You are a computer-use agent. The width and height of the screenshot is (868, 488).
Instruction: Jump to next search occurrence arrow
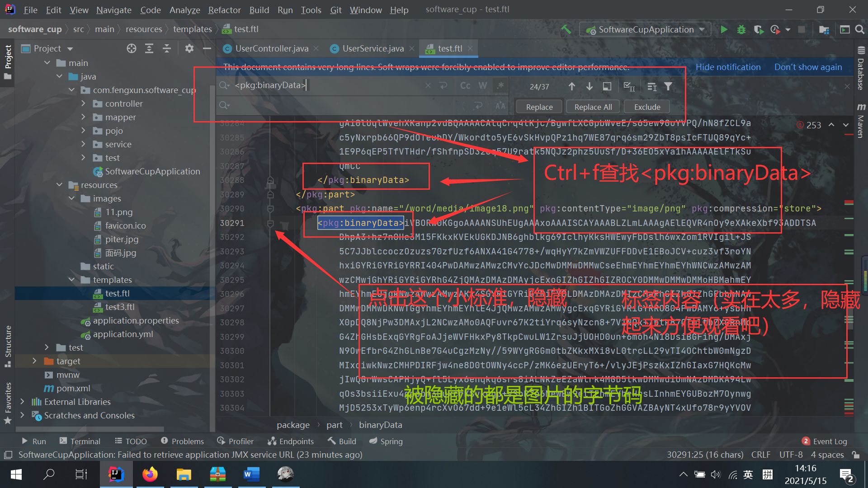590,86
